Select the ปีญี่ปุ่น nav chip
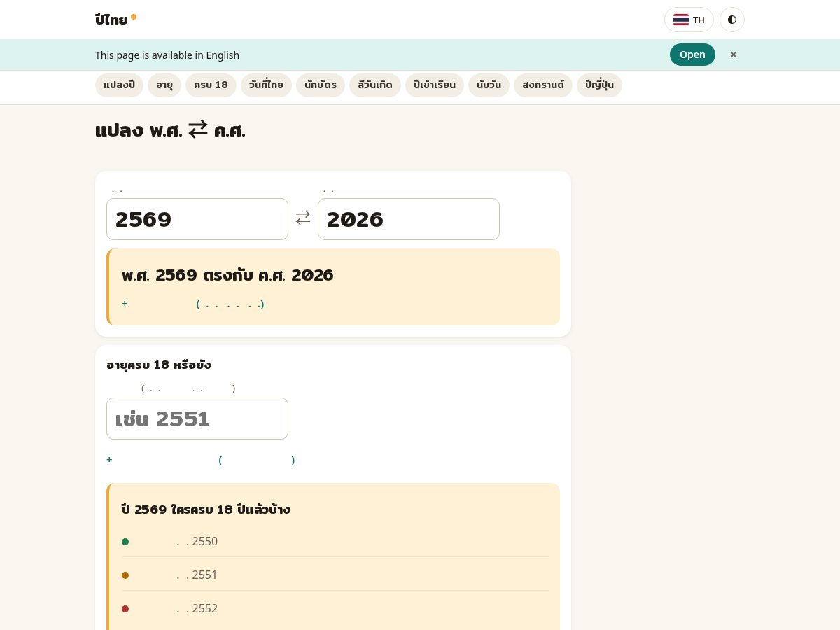840x630 pixels. pos(599,85)
